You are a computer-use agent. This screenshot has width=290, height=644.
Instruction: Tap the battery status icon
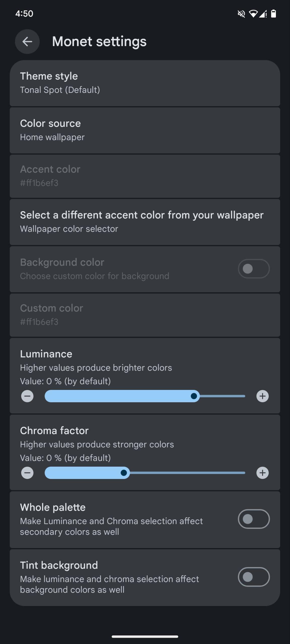(x=273, y=14)
